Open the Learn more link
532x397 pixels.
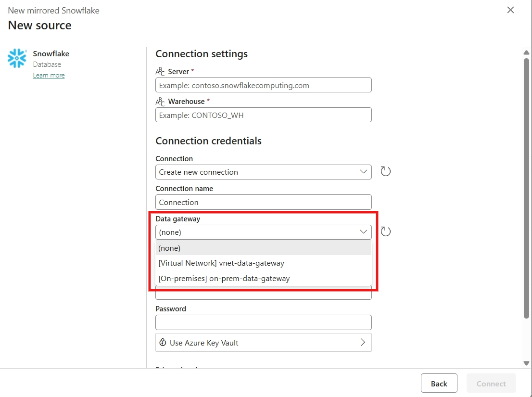tap(49, 75)
